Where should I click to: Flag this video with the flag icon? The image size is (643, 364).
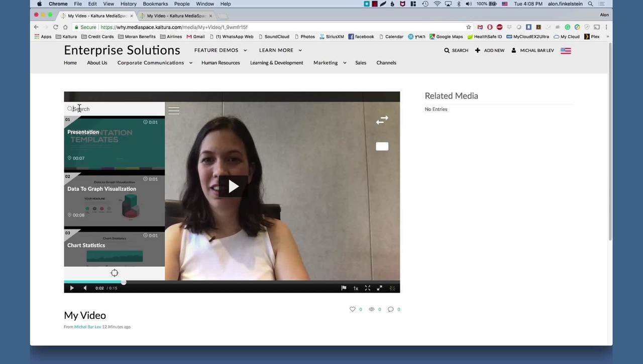tap(344, 288)
